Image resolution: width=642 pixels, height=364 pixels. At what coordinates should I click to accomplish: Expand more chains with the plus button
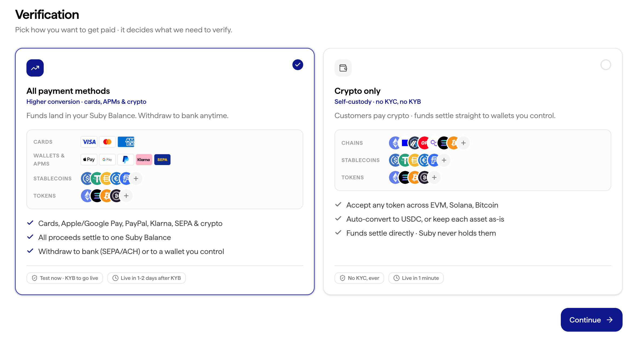(x=463, y=143)
